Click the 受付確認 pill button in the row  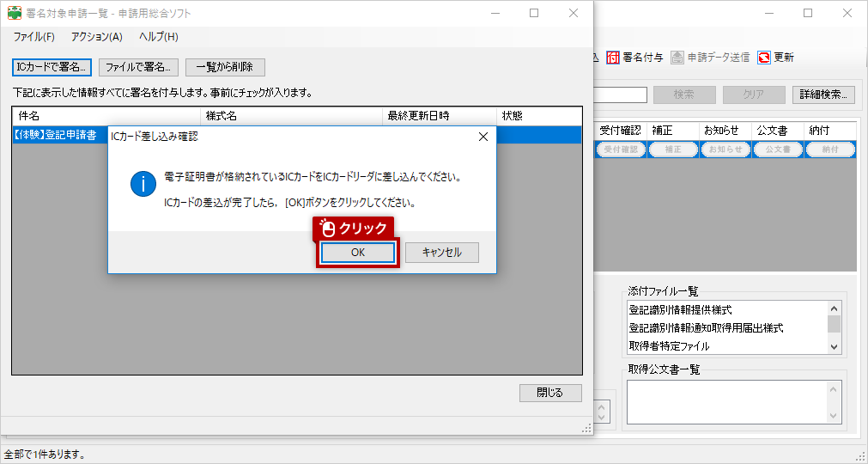pyautogui.click(x=621, y=150)
